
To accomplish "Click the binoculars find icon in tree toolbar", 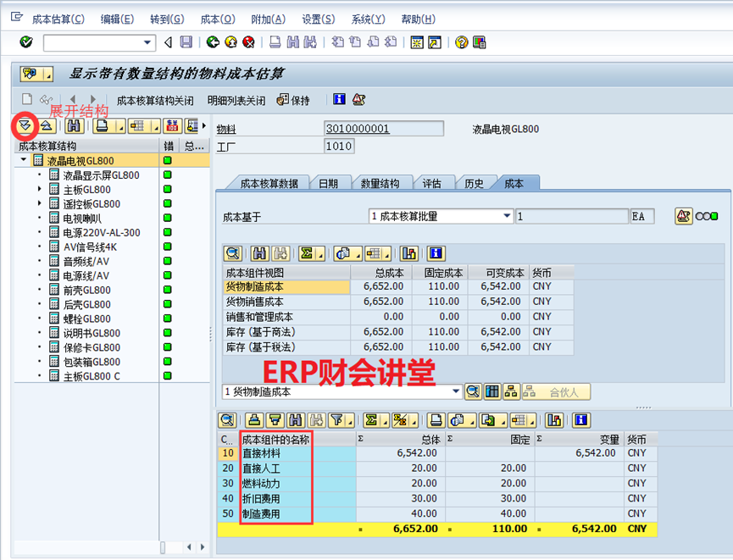I will pos(74,126).
